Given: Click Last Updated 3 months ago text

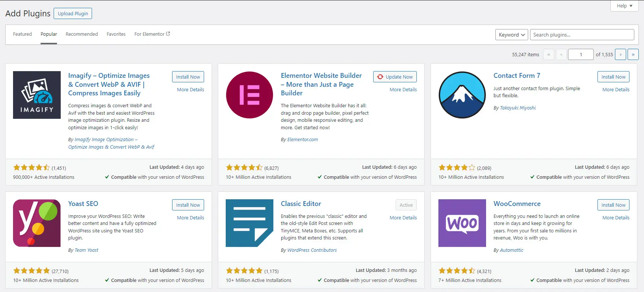Looking at the screenshot, I should pyautogui.click(x=386, y=270).
